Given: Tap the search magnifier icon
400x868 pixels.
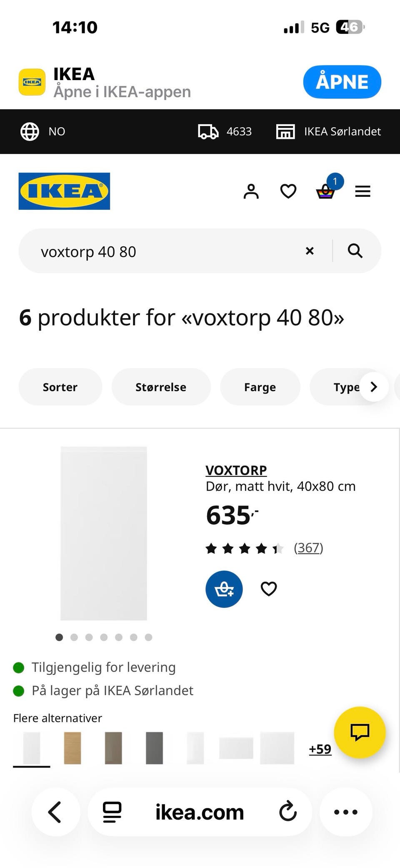Looking at the screenshot, I should pos(355,251).
